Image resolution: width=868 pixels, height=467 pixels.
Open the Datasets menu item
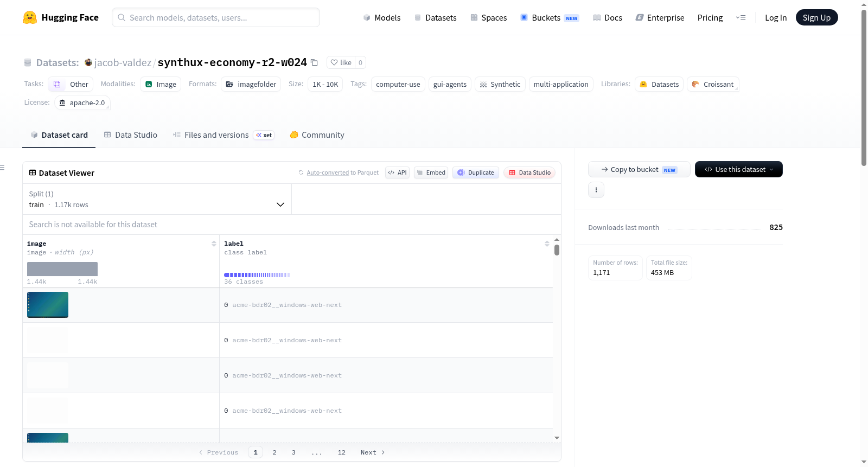tap(436, 17)
